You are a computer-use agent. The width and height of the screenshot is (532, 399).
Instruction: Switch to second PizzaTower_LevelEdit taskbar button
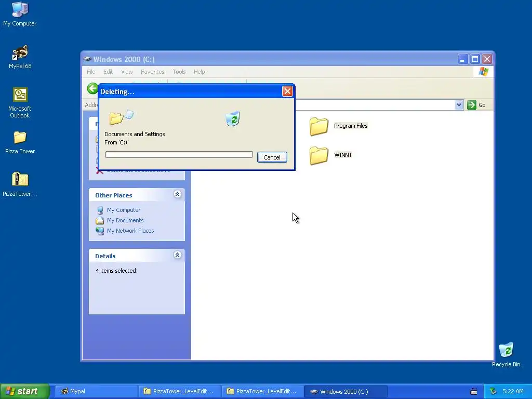pos(262,391)
